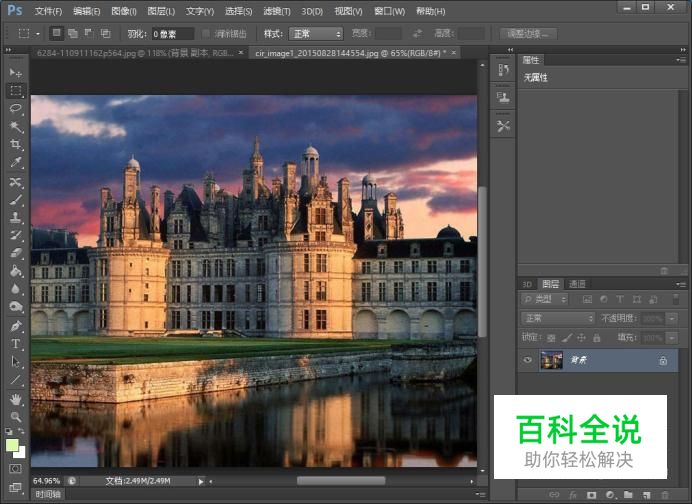692x504 pixels.
Task: Click the delete layer trash icon
Action: click(x=666, y=495)
